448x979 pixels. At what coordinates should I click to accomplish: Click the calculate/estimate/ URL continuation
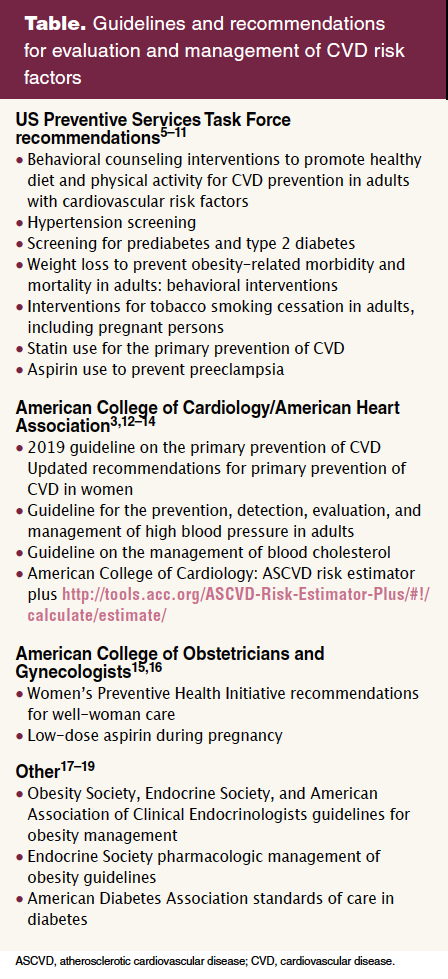click(97, 615)
